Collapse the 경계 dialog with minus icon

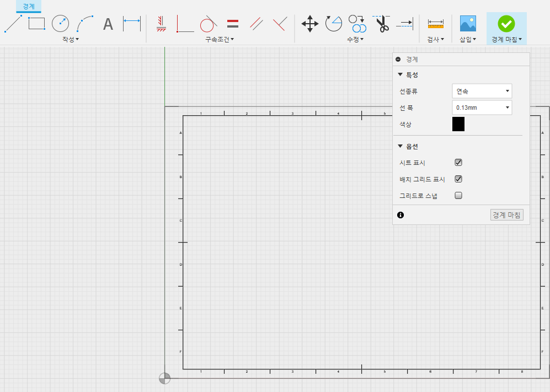(x=398, y=59)
